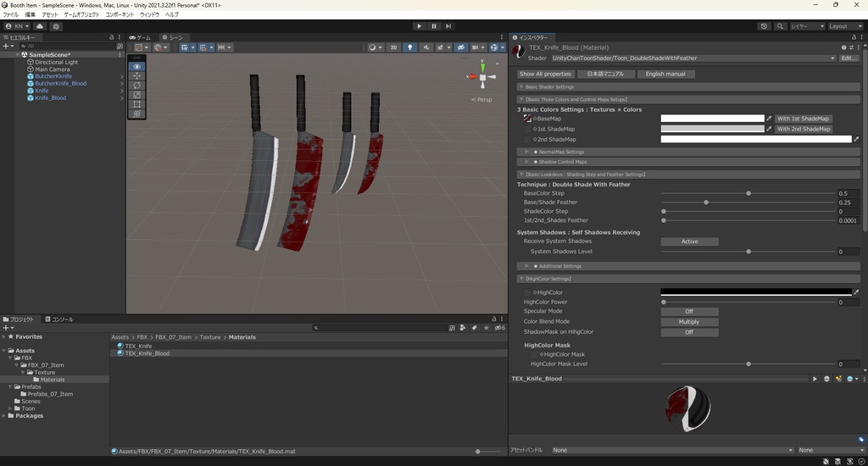Select the Move tool in scene overlay
The width and height of the screenshot is (868, 466).
click(x=137, y=76)
